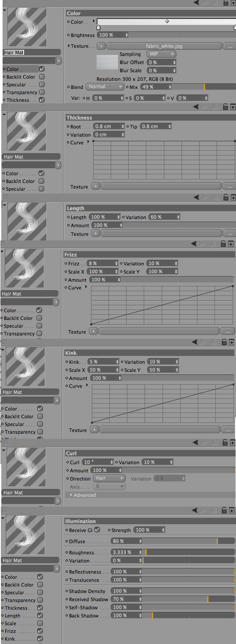The height and width of the screenshot is (644, 236).
Task: Click the Hair Mat name field in Color panel
Action: tap(32, 52)
